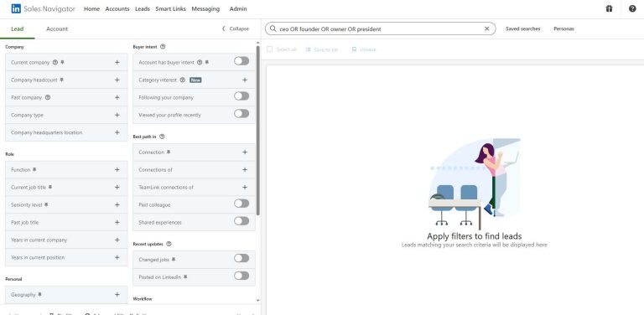Focus the keyword search input field
644x315 pixels.
381,28
